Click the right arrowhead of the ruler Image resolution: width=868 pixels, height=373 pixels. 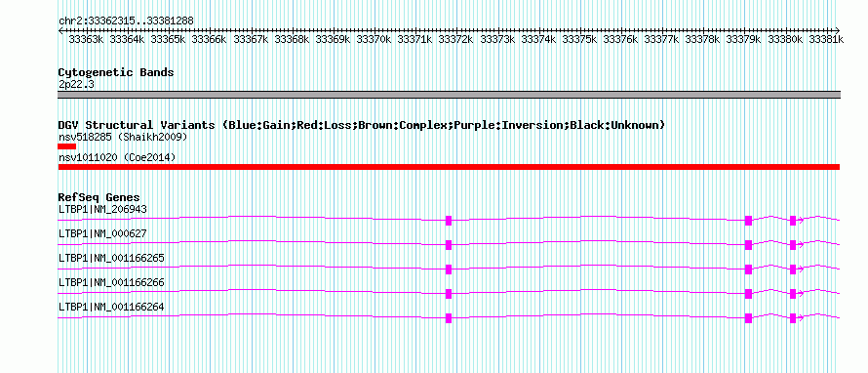point(838,30)
